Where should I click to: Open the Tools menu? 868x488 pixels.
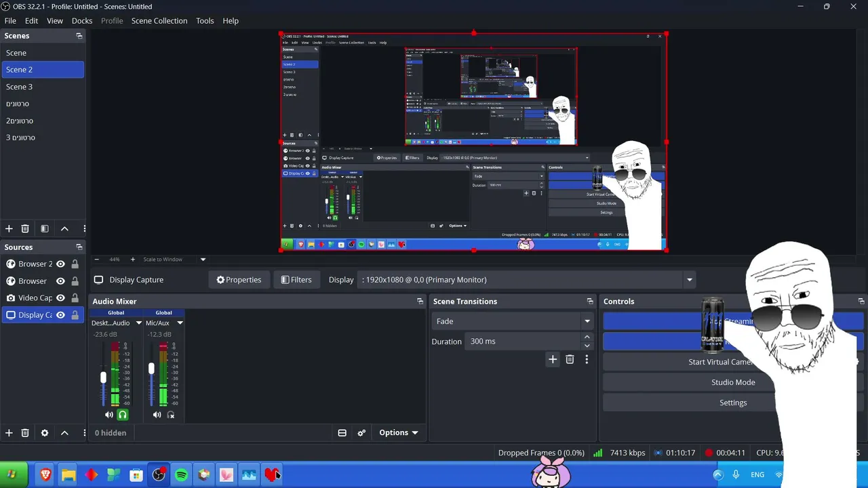[x=205, y=21]
